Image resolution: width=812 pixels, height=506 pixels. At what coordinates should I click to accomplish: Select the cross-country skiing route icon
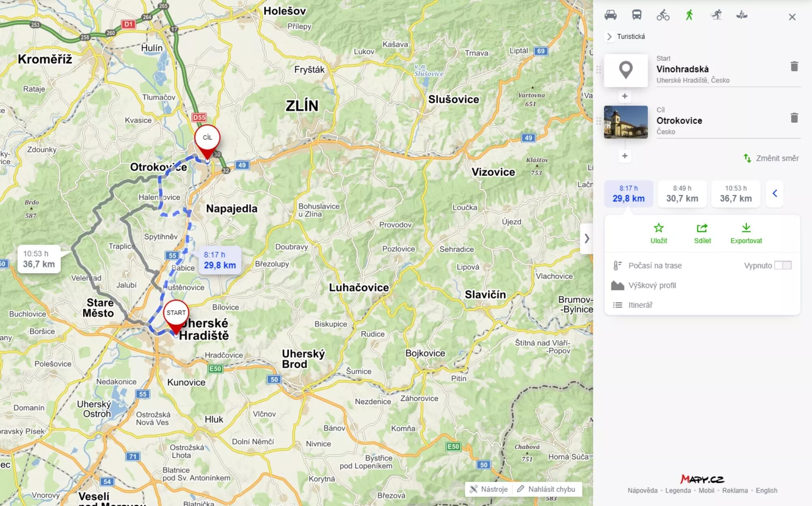coord(716,15)
